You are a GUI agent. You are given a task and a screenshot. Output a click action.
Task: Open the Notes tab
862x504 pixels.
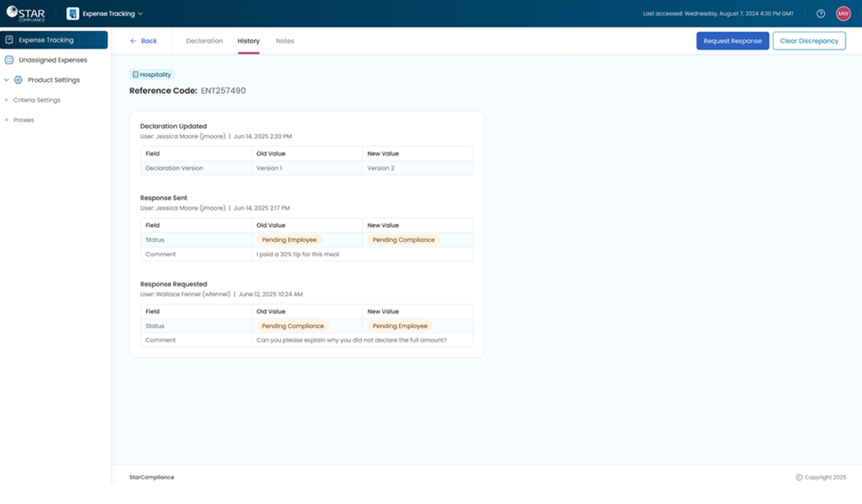coord(285,41)
